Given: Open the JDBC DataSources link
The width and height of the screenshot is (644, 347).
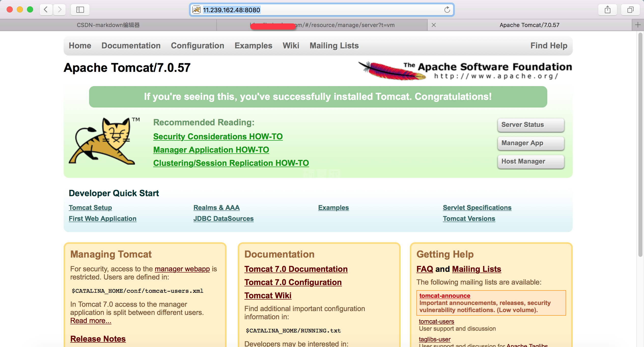Looking at the screenshot, I should pos(223,219).
